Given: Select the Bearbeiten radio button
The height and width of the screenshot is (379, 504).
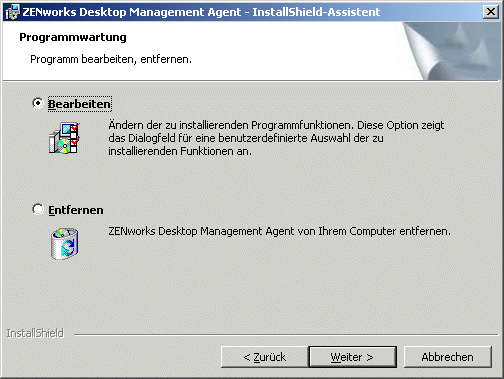Looking at the screenshot, I should click(38, 103).
